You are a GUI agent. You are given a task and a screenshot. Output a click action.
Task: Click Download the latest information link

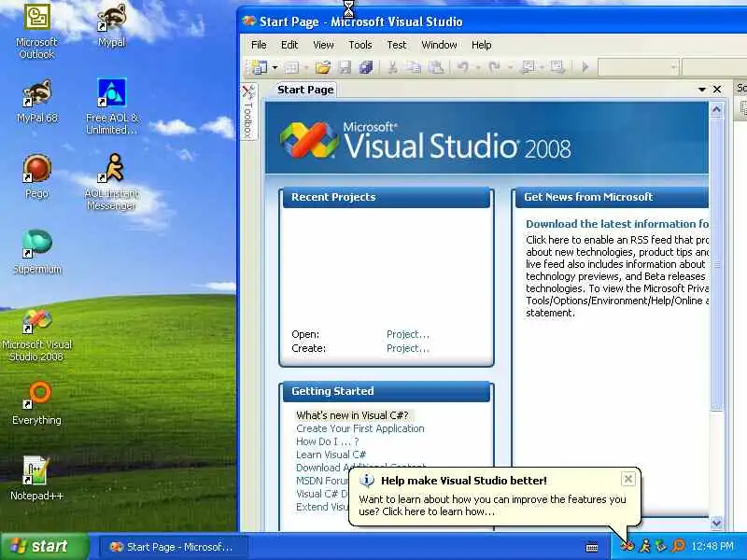click(617, 224)
